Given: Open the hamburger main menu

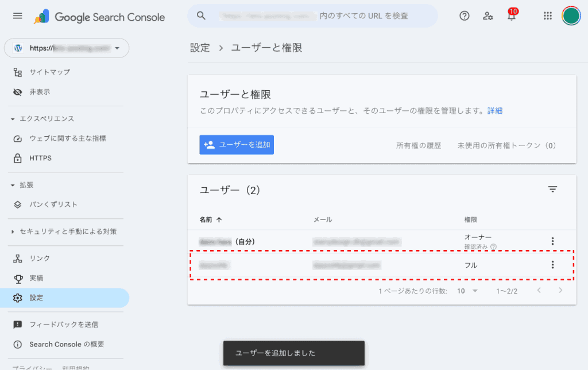Looking at the screenshot, I should click(x=18, y=16).
